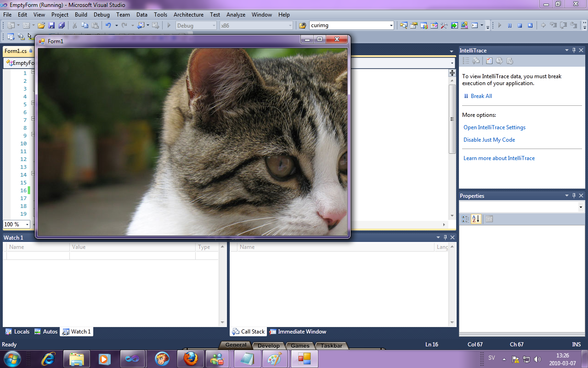Viewport: 588px width, 368px height.
Task: Open the Debug menu
Action: [102, 14]
